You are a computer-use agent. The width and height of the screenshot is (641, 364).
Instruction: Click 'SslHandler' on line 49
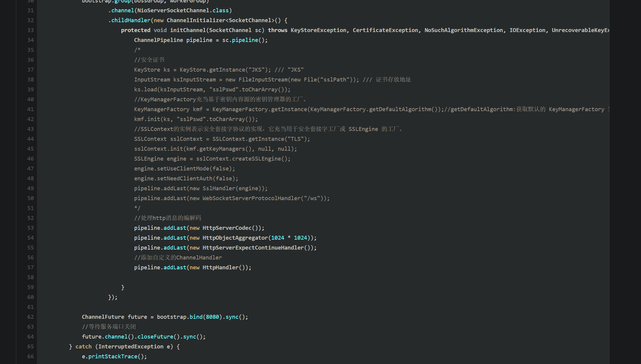(219, 188)
